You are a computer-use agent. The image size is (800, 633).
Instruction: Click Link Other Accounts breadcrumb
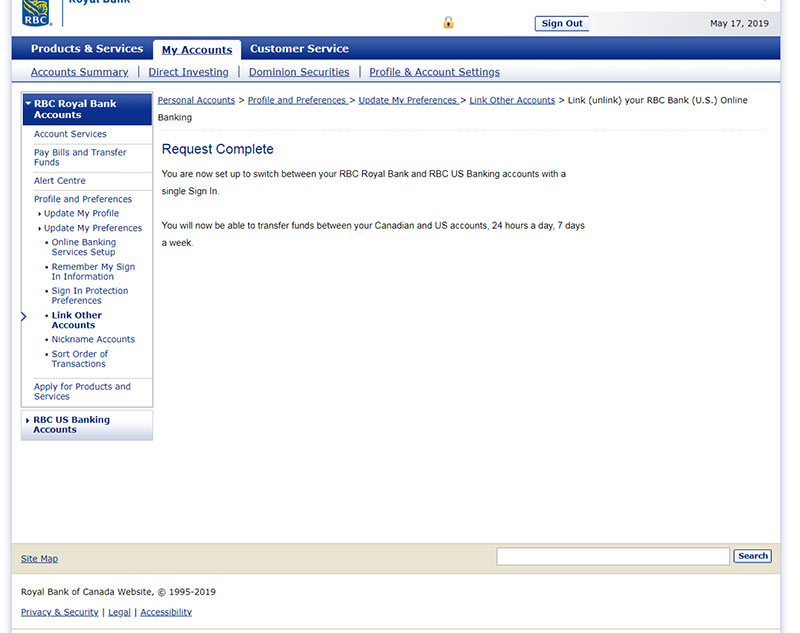(x=512, y=100)
